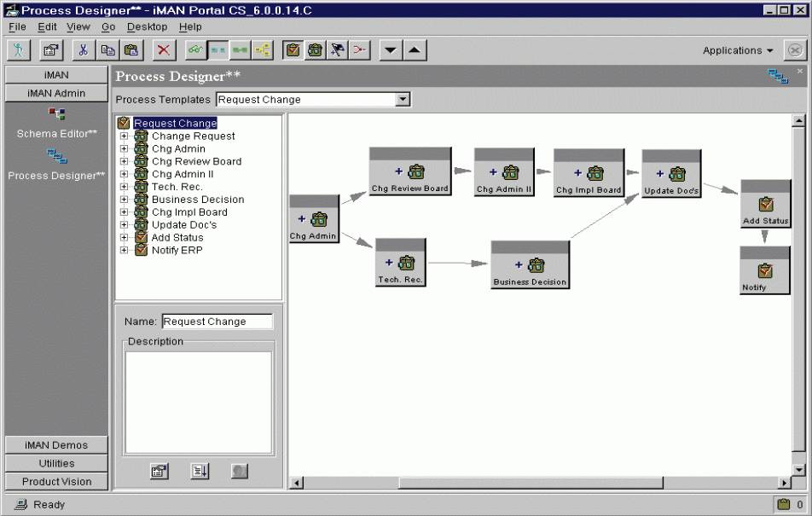The width and height of the screenshot is (812, 516).
Task: Click the scissors Cut toolbar icon
Action: click(x=83, y=50)
